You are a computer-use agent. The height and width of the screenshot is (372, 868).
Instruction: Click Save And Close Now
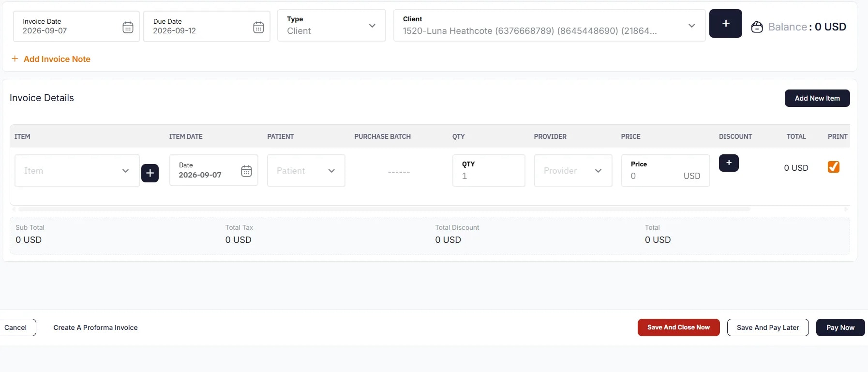tap(678, 327)
